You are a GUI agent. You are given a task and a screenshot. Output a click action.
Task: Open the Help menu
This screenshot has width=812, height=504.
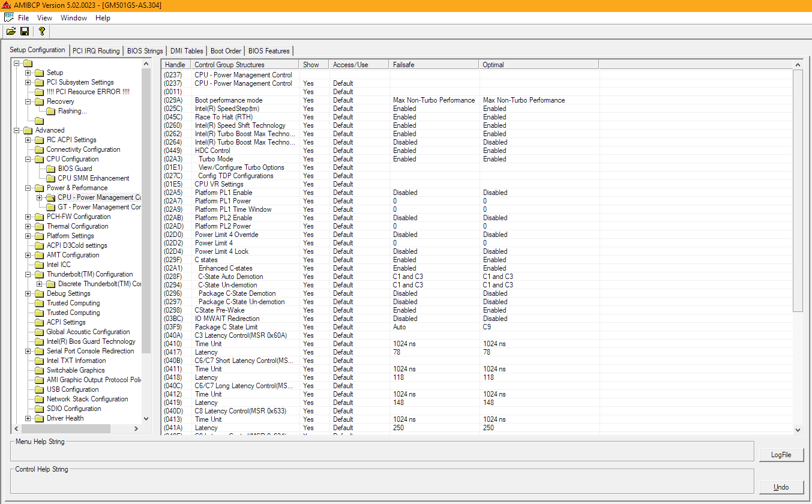(103, 18)
